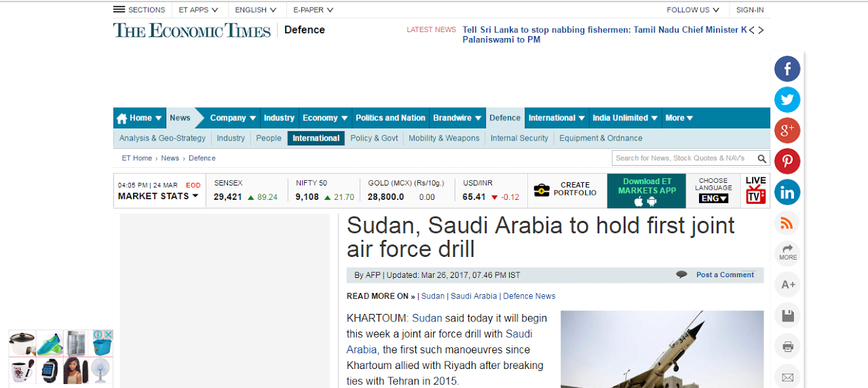The height and width of the screenshot is (388, 868).
Task: Click the Defence breadcrumb link
Action: click(202, 158)
